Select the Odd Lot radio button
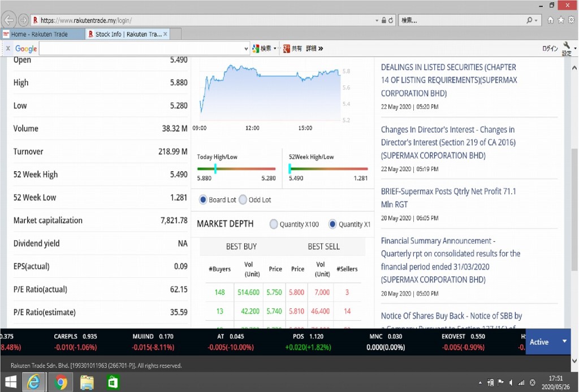 click(243, 200)
